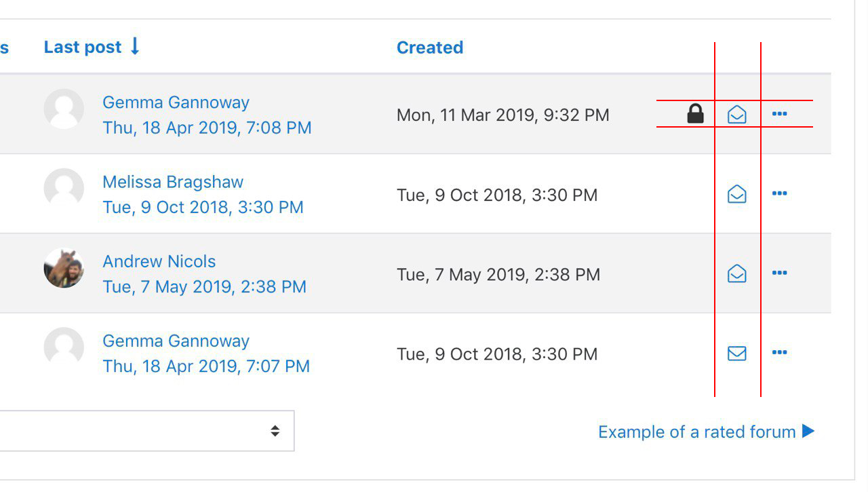The height and width of the screenshot is (492, 868).
Task: Open Gemma Gannoway profile link in the first row
Action: click(176, 102)
